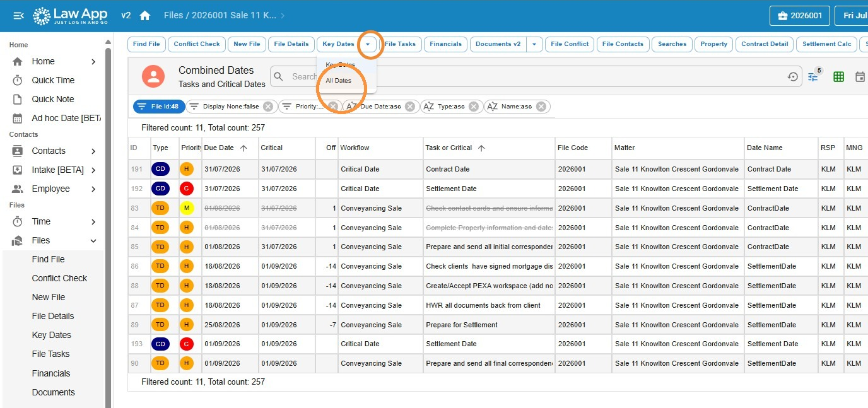Open Financials from the toolbar

point(445,44)
